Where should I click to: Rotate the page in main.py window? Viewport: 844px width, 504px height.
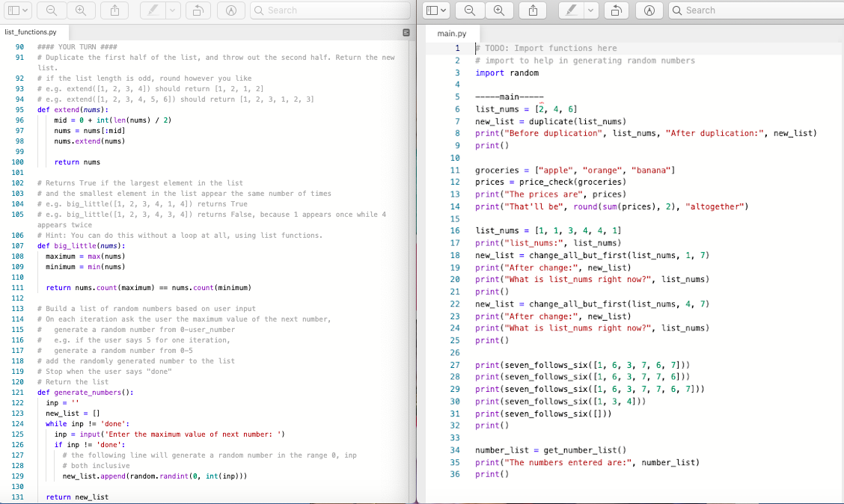coord(617,10)
